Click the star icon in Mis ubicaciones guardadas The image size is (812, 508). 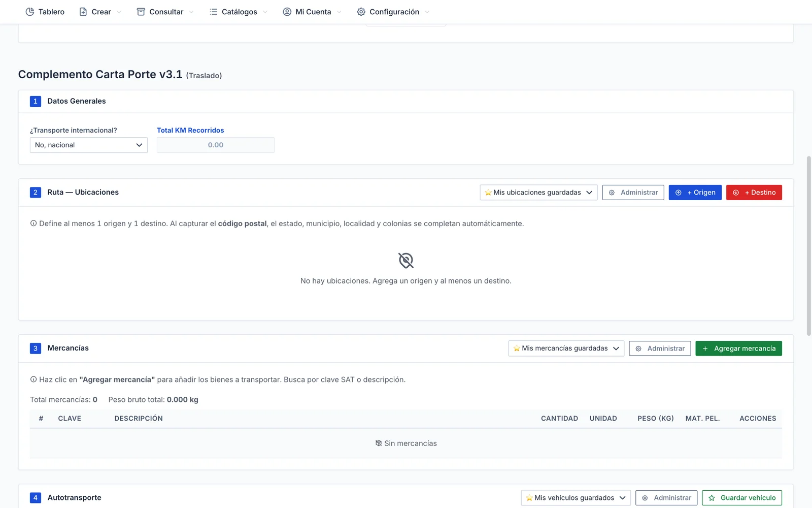point(488,193)
